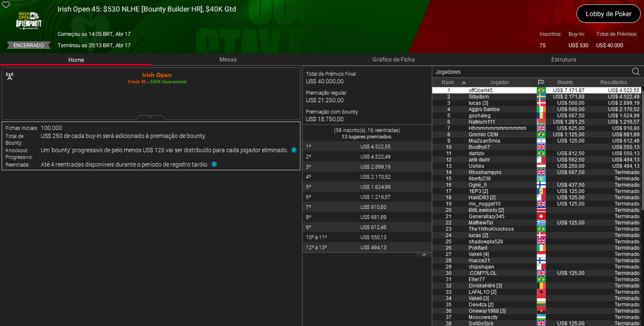Switch to the Mesas tab
This screenshot has height=326, width=644.
(x=228, y=59)
